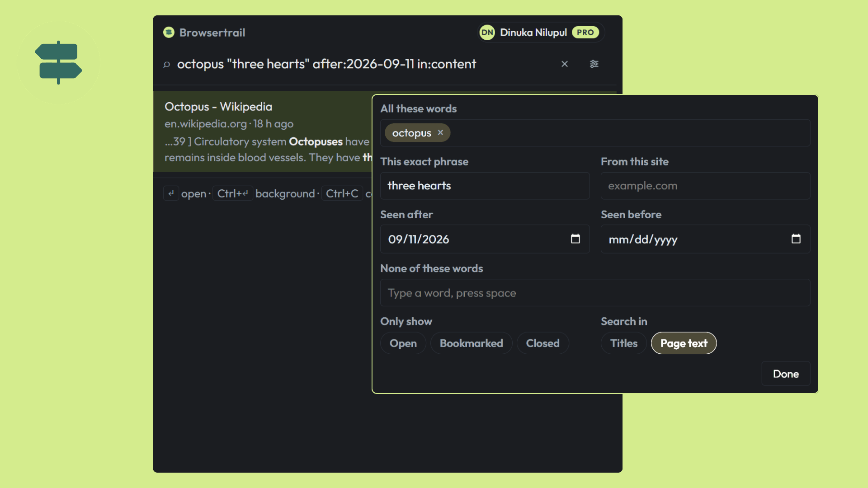Remove the octopus word chip
868x488 pixels.
point(440,133)
